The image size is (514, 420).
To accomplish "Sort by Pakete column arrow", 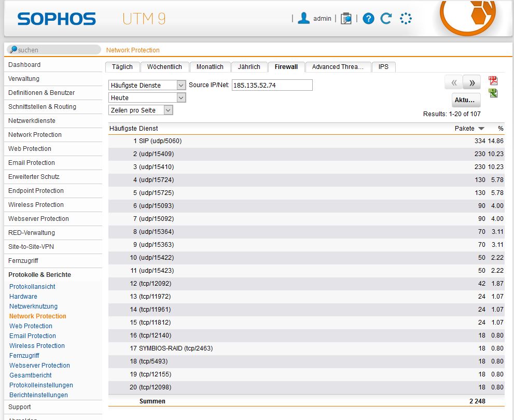I will (x=481, y=129).
